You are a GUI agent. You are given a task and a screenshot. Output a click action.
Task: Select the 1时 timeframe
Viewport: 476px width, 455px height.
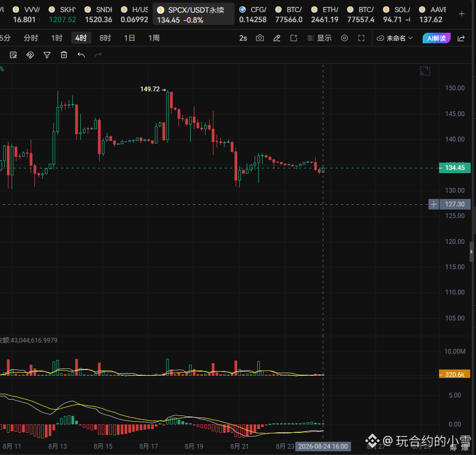[57, 38]
